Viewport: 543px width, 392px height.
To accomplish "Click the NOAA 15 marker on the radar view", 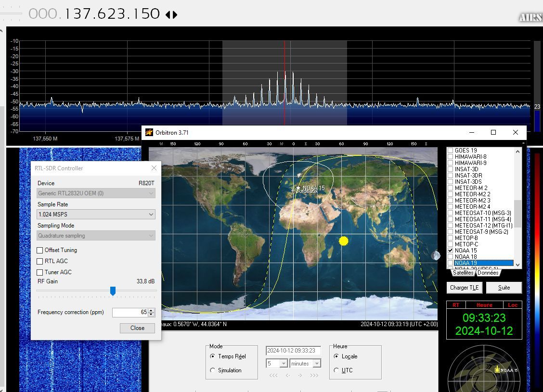I will (x=497, y=369).
